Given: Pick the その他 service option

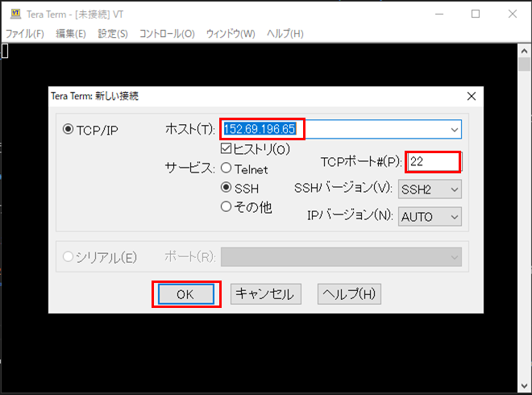Looking at the screenshot, I should click(x=227, y=206).
